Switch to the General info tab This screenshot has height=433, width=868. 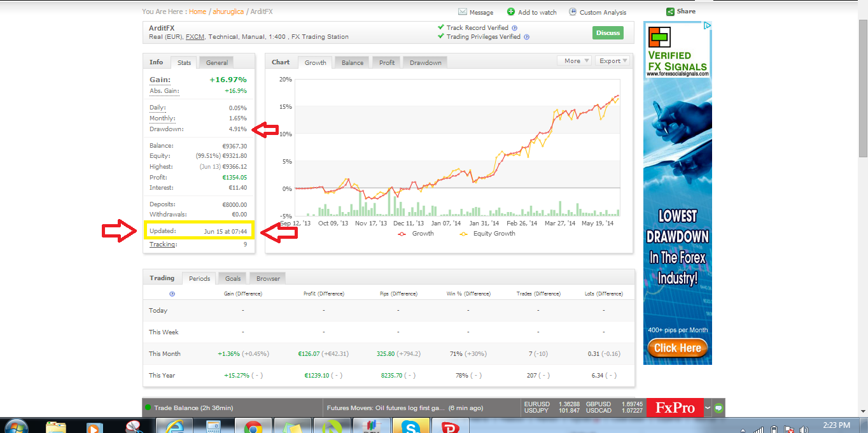216,62
